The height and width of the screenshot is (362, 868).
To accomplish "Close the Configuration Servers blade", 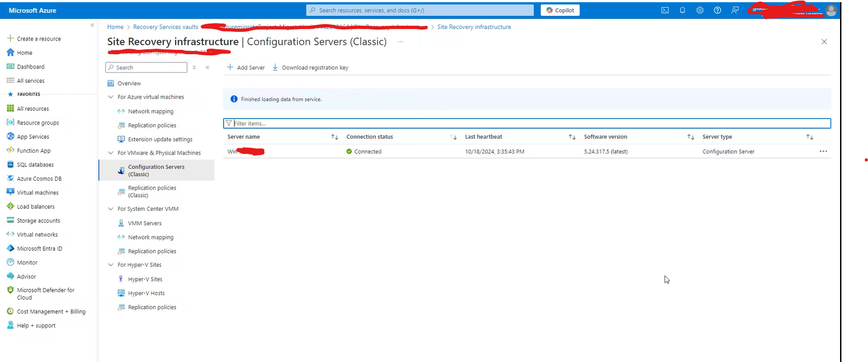I will (824, 42).
